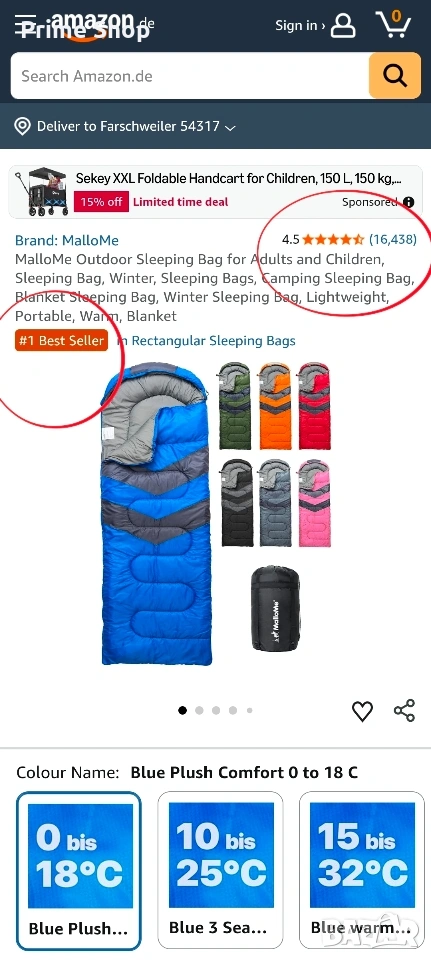This screenshot has width=431, height=960.
Task: Select the 0 bis 18°C Blue Plush option
Action: coord(79,871)
